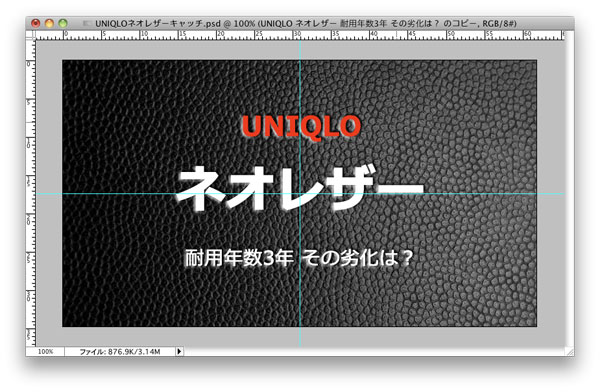Click the window resize grip at bottom corner
600x392 pixels.
pos(570,351)
